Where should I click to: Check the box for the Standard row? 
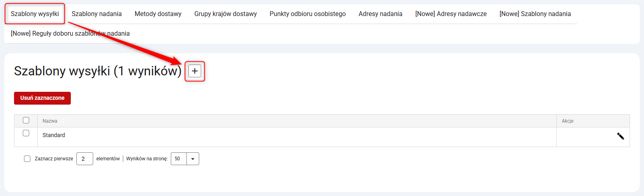[26, 133]
